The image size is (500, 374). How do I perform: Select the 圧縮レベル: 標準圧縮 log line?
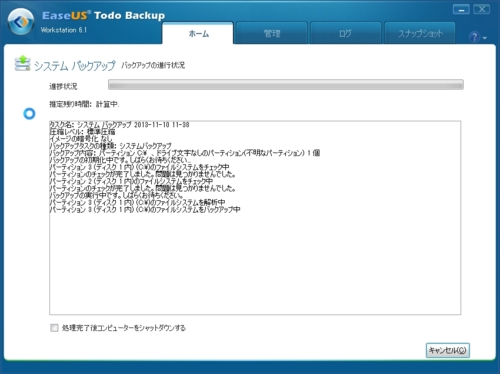pyautogui.click(x=82, y=132)
